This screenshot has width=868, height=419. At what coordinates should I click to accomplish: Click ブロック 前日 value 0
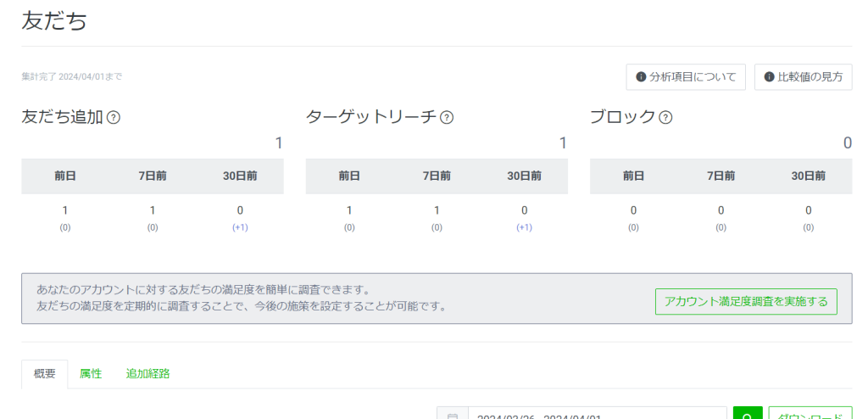coord(633,210)
